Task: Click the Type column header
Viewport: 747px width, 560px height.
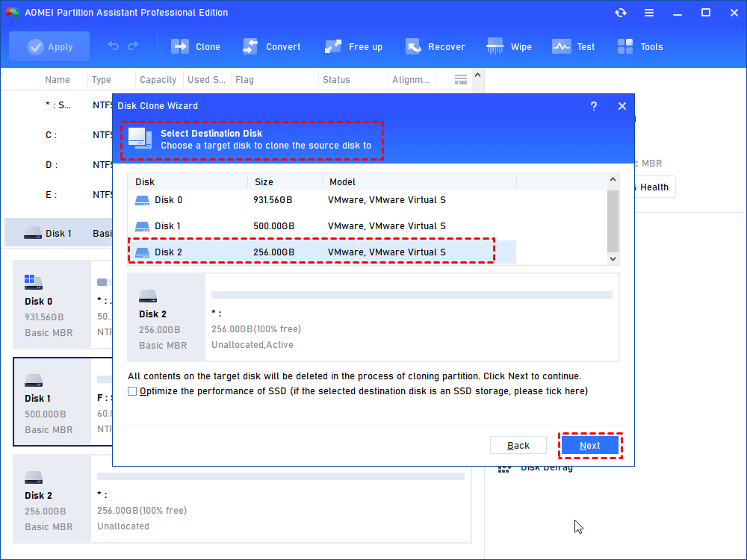Action: click(102, 80)
